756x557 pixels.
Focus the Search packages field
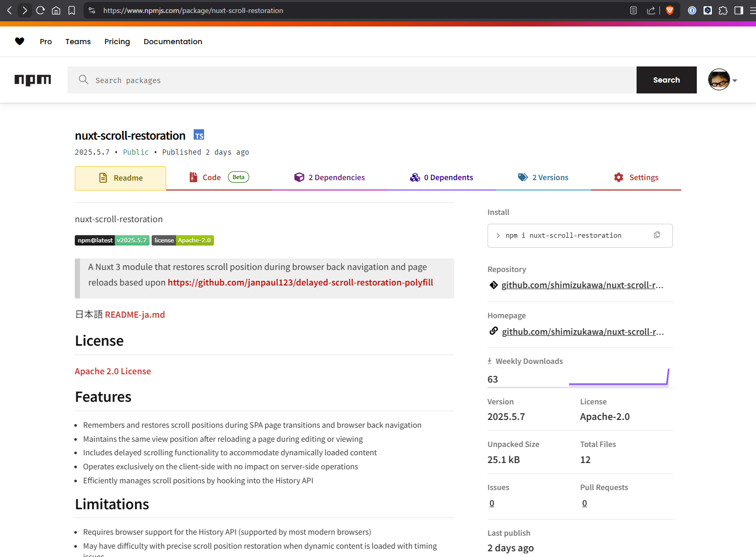click(x=352, y=80)
